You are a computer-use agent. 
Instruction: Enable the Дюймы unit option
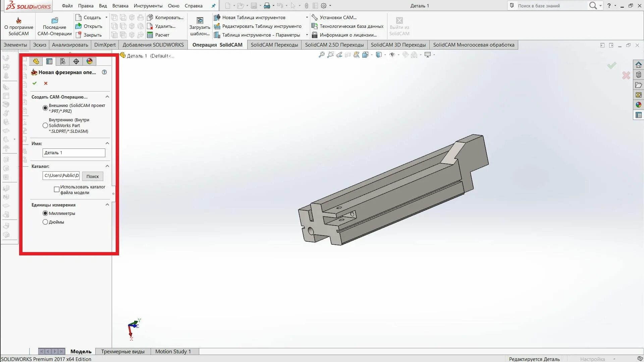point(45,222)
